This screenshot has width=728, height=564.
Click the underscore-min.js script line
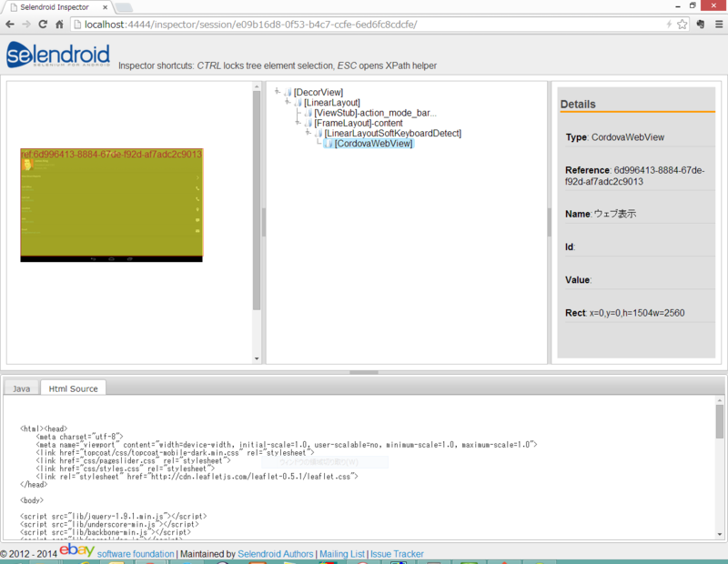(x=109, y=524)
